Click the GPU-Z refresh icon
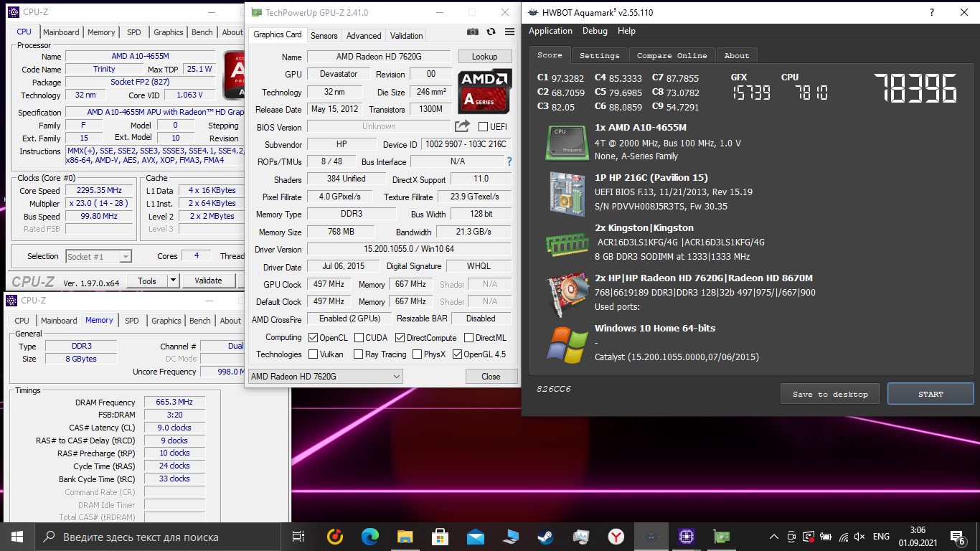Image resolution: width=980 pixels, height=551 pixels. pyautogui.click(x=491, y=32)
